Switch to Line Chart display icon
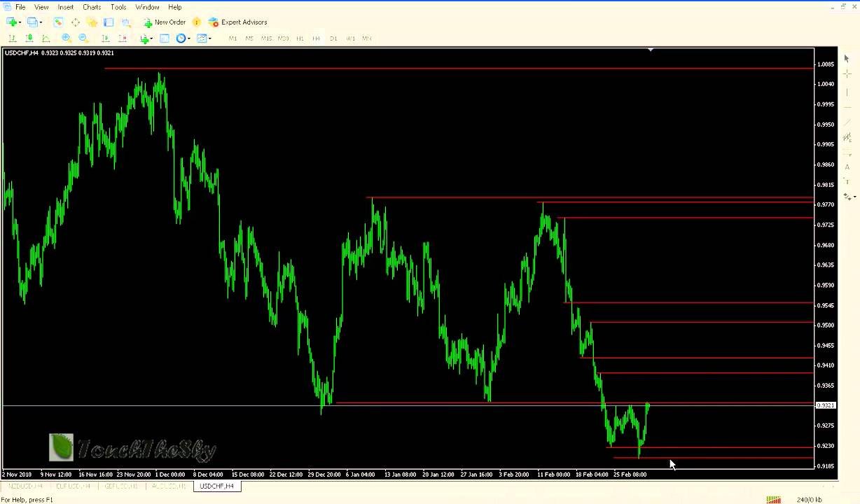 (x=46, y=38)
